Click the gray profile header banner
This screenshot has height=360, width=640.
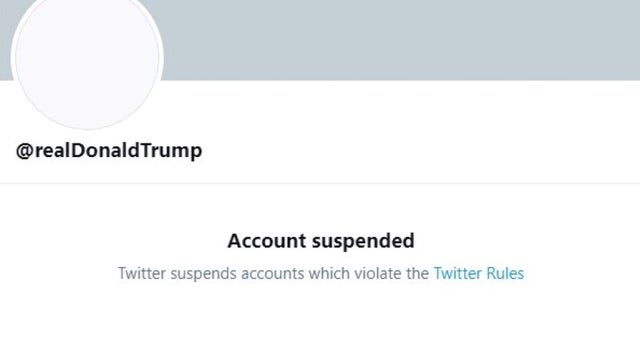[400, 40]
